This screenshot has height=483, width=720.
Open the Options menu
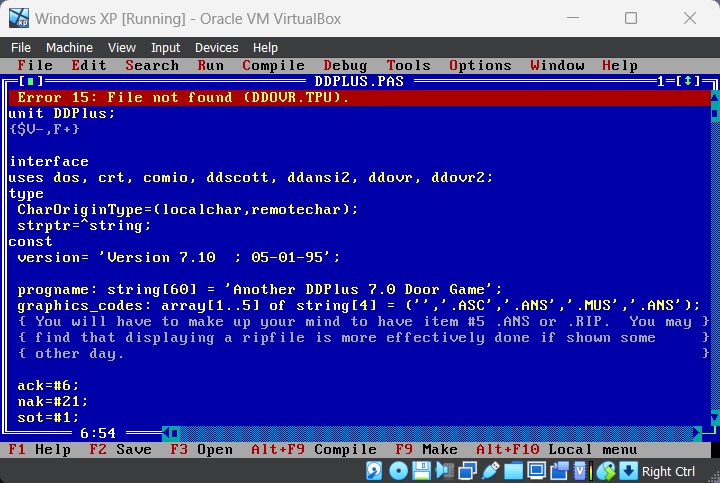coord(480,66)
